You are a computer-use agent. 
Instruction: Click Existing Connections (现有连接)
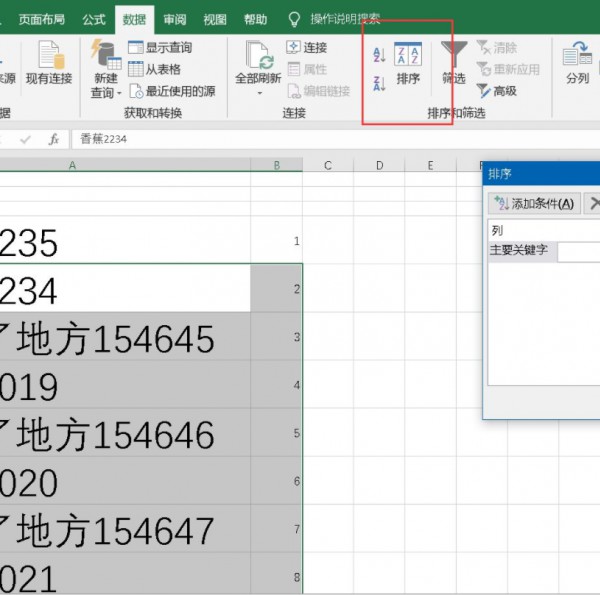(49, 63)
